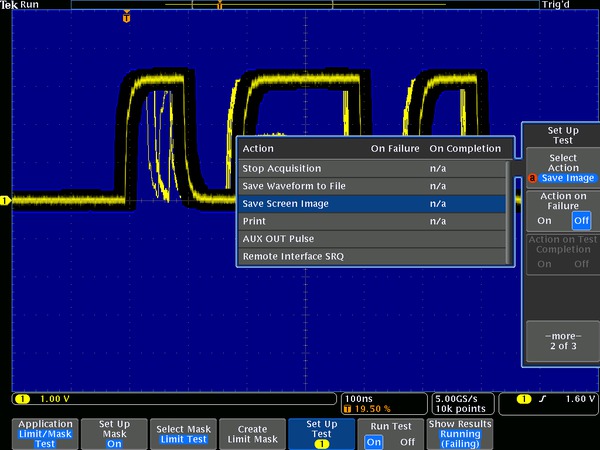Click the orange T icon beside 19.50 %
The image size is (600, 450).
(x=347, y=408)
